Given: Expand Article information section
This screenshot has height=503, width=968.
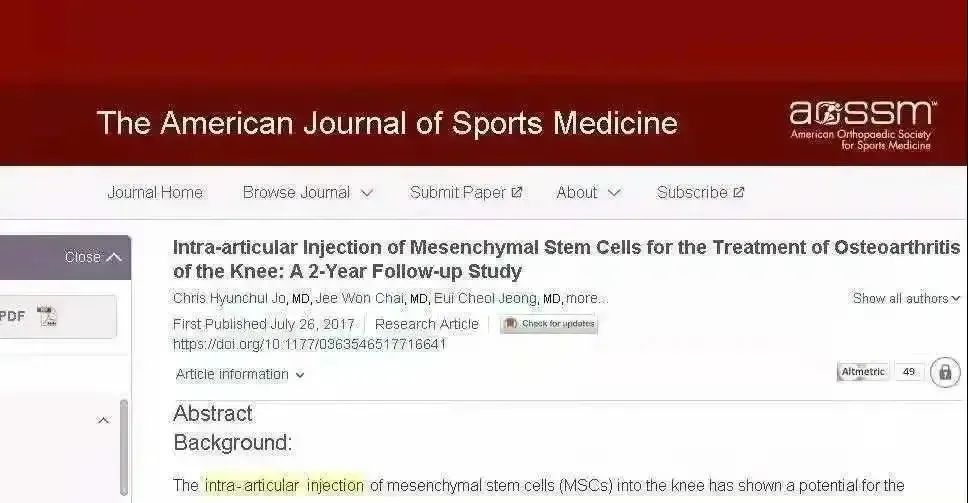Looking at the screenshot, I should [x=240, y=375].
